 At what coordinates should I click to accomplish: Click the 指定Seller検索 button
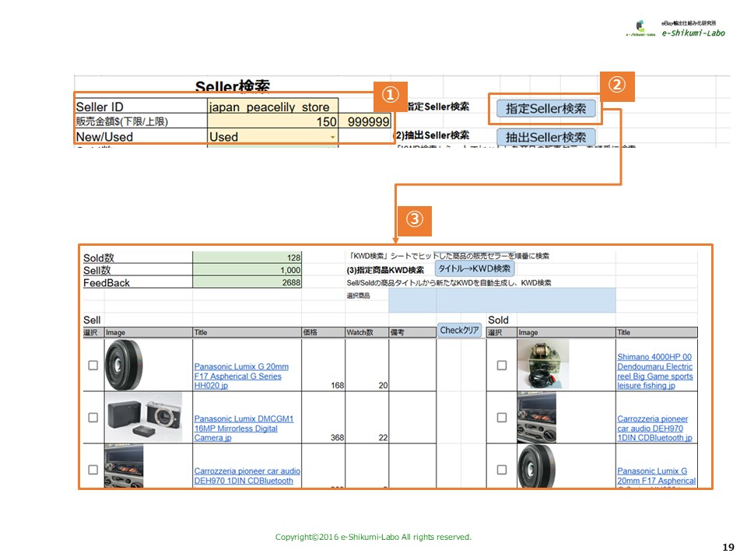tap(546, 109)
